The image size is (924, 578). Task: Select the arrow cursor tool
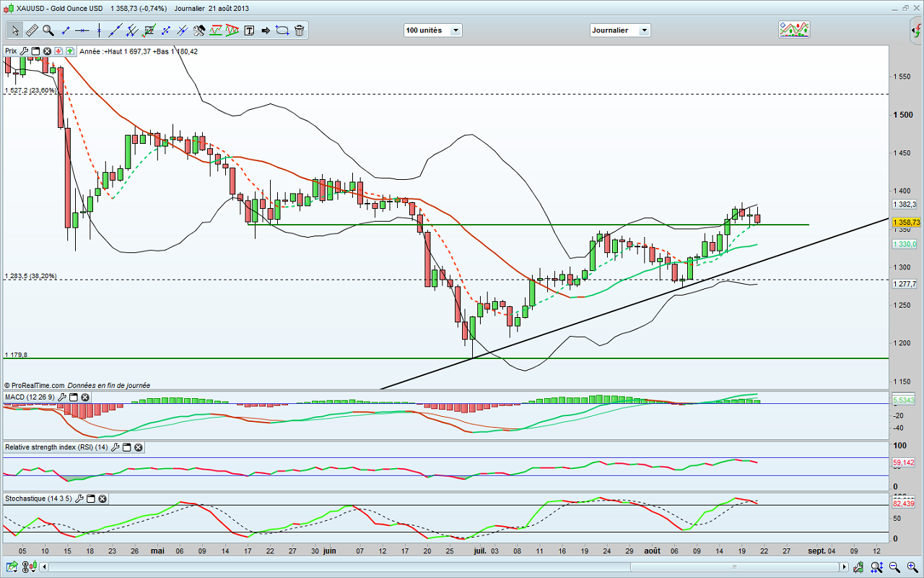coord(14,30)
